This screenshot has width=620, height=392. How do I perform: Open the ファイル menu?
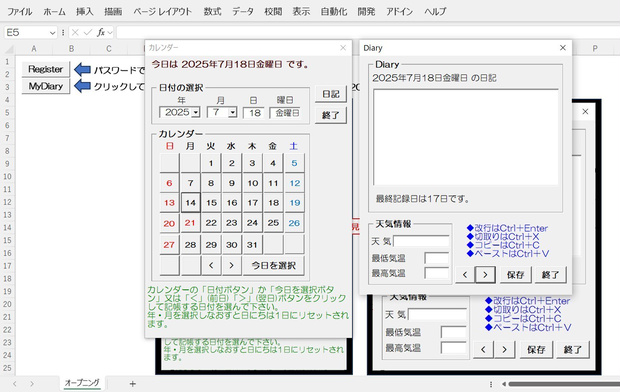20,12
